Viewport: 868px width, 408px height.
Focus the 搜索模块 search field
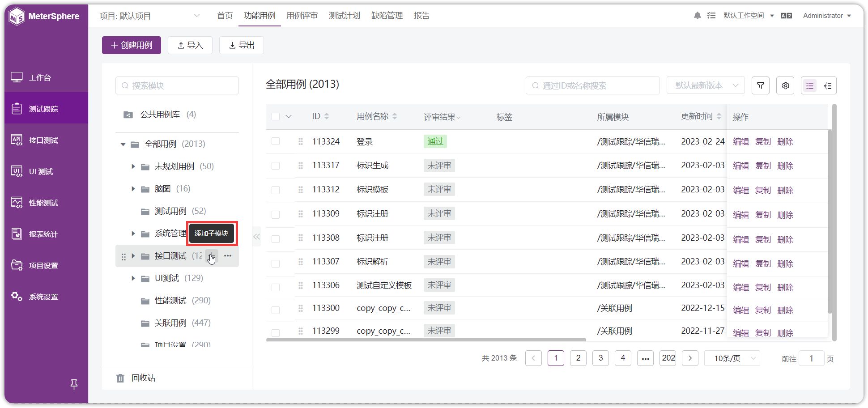pos(177,85)
